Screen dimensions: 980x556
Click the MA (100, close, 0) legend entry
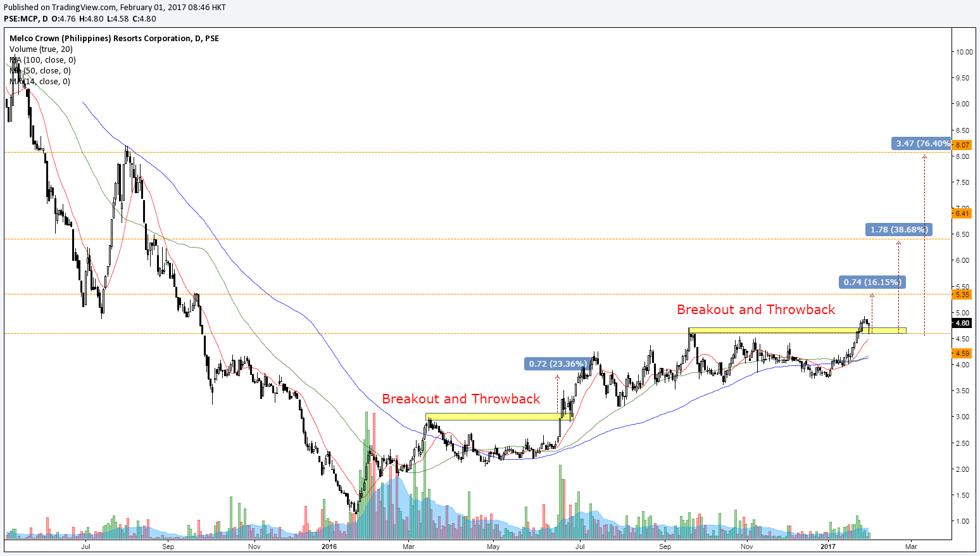tap(42, 60)
